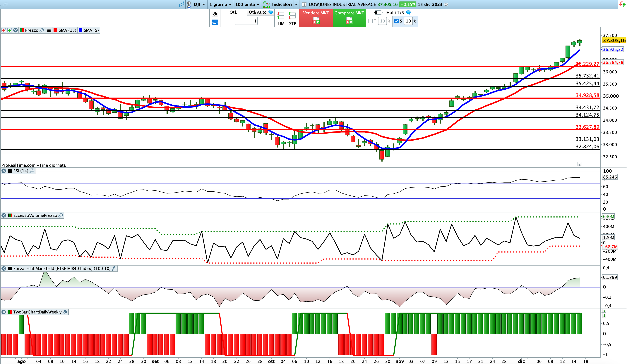Click the blue SMA (5) color swatch
The image size is (627, 364).
80,30
